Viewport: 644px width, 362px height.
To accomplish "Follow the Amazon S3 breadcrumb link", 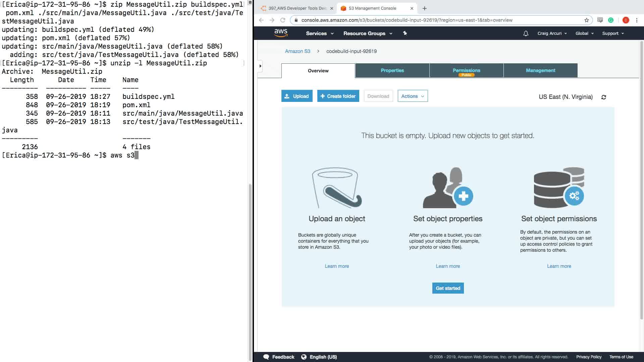I will click(298, 51).
